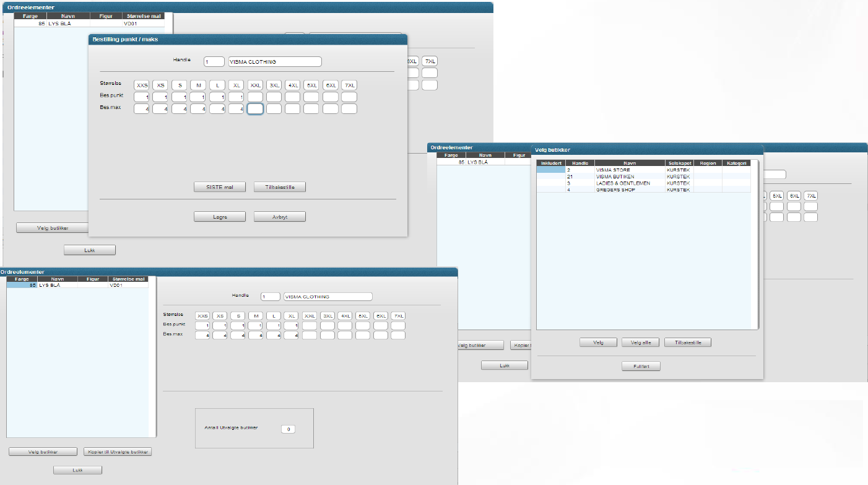Select VISMA BUTIKEN row in store list
This screenshot has width=868, height=485.
point(643,177)
